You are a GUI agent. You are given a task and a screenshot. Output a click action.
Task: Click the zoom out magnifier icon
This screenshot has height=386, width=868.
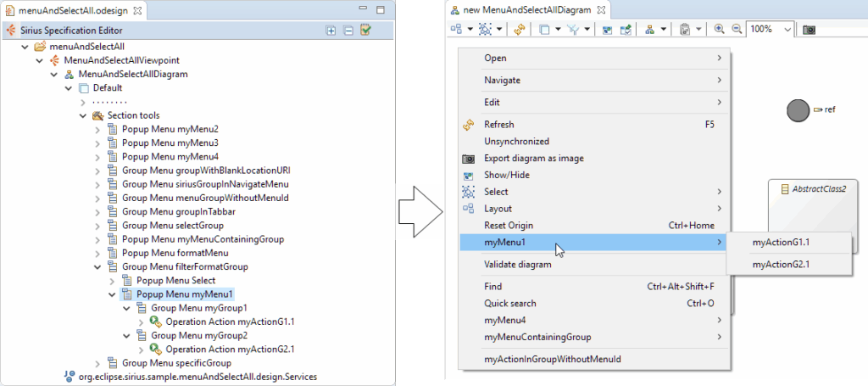736,29
